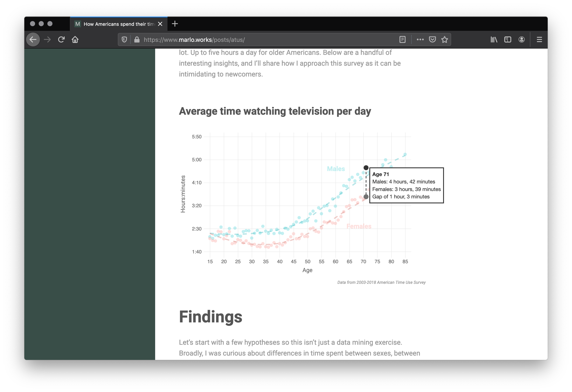Click the macOS fullscreen window button
The image size is (572, 392).
click(50, 24)
